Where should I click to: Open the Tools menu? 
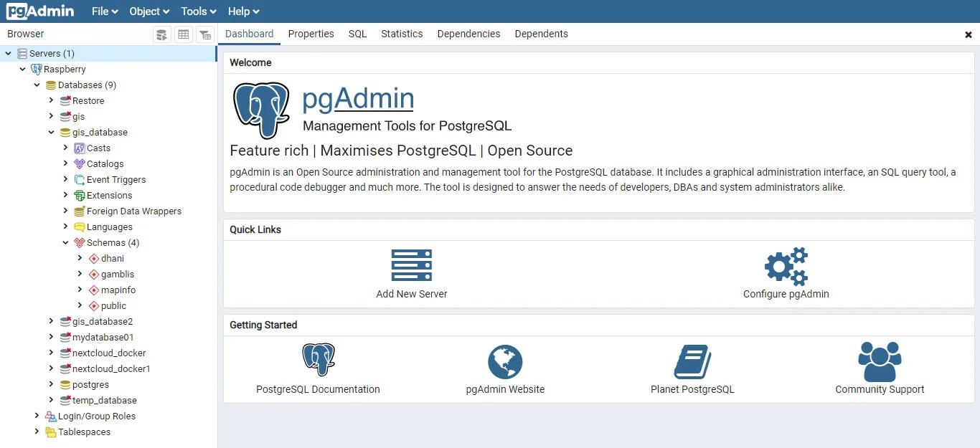[197, 11]
